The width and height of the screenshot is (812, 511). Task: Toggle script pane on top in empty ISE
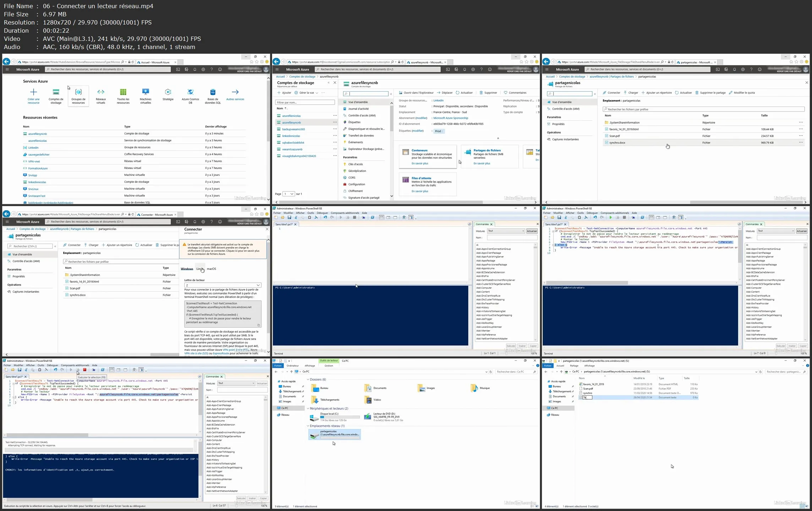tap(381, 217)
